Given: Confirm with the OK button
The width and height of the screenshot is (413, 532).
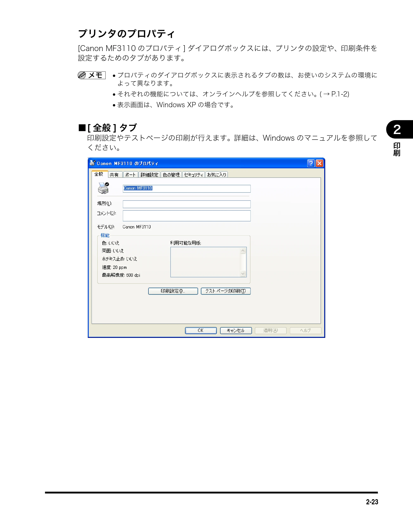Looking at the screenshot, I should [201, 331].
